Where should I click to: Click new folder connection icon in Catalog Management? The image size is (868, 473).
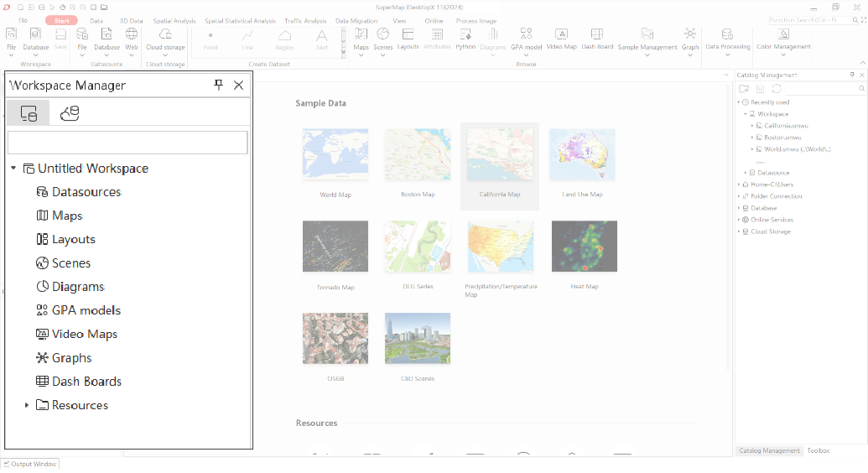click(743, 89)
